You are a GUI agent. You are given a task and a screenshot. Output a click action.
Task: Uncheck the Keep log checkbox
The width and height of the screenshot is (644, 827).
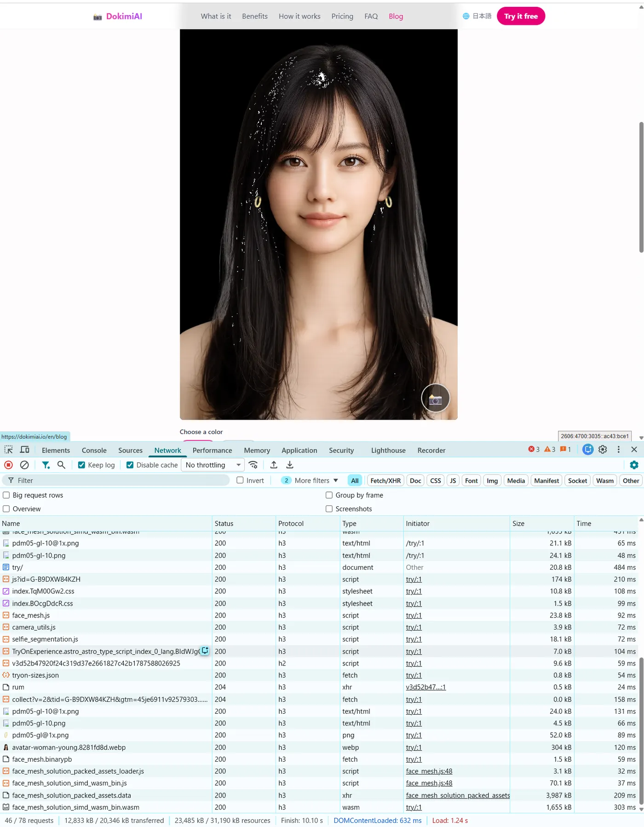(x=81, y=465)
